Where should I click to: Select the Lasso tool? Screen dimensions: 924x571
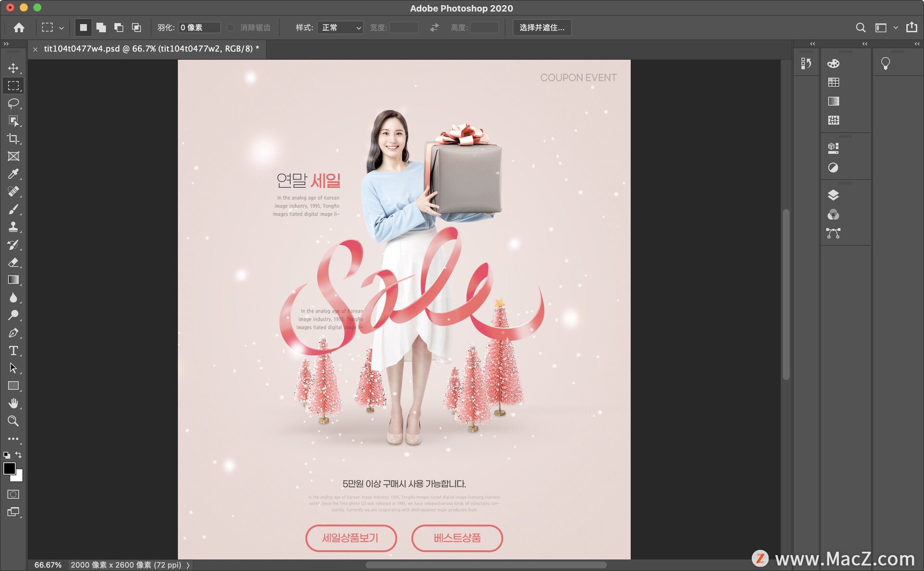[x=13, y=103]
